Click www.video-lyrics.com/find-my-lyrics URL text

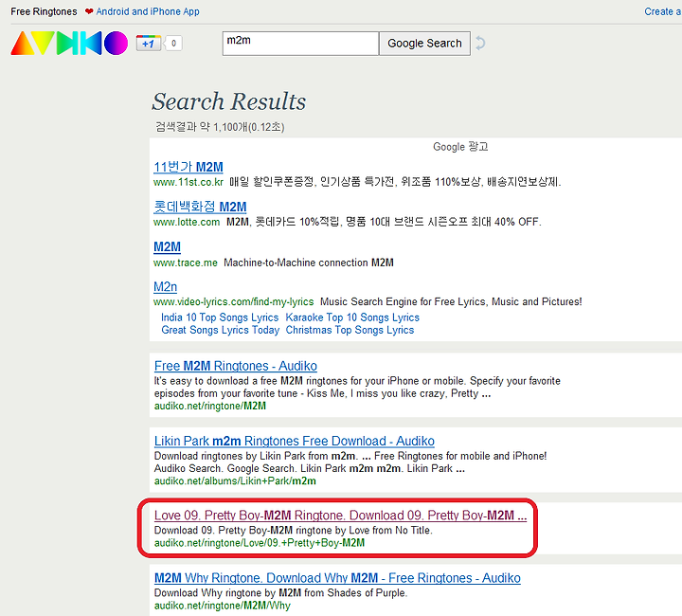coord(234,302)
